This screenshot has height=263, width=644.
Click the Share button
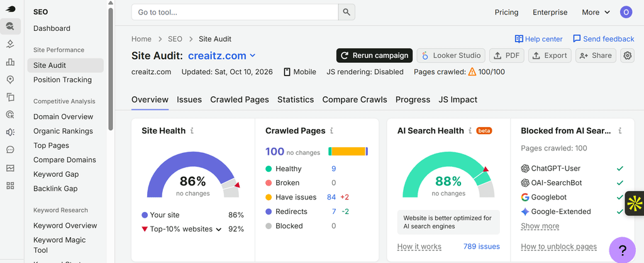click(596, 55)
